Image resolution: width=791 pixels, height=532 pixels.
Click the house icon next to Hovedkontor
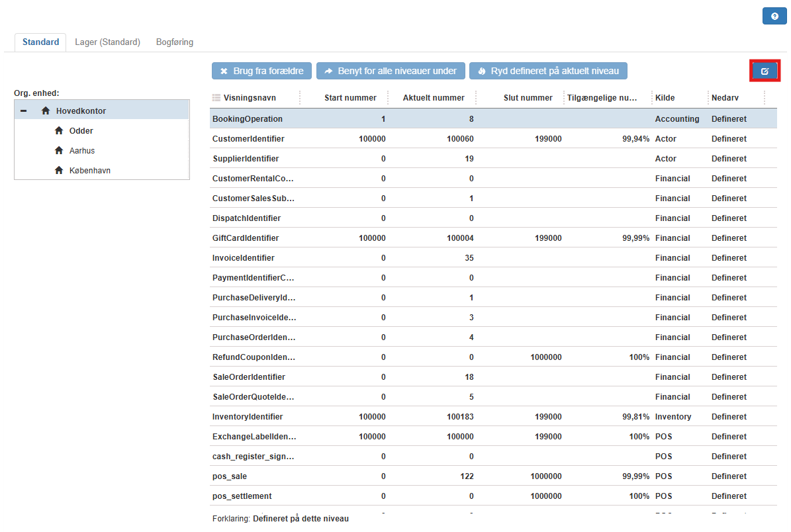46,111
